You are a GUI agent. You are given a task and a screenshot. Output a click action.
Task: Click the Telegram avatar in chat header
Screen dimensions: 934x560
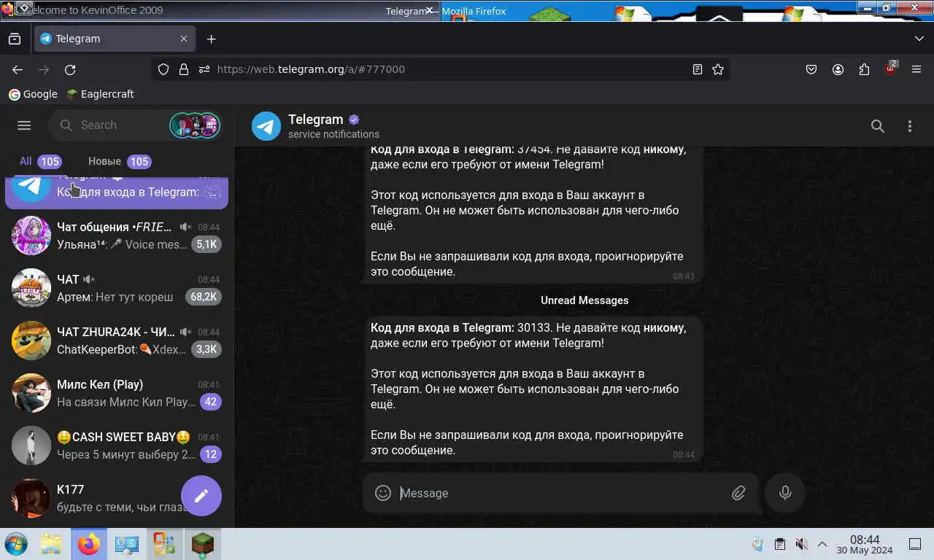pyautogui.click(x=266, y=126)
